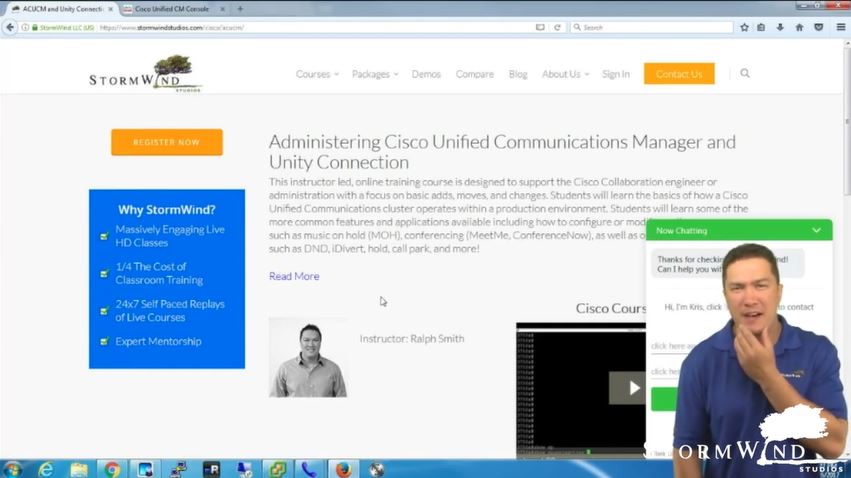Open the downloads arrow icon in toolbar

tap(781, 27)
